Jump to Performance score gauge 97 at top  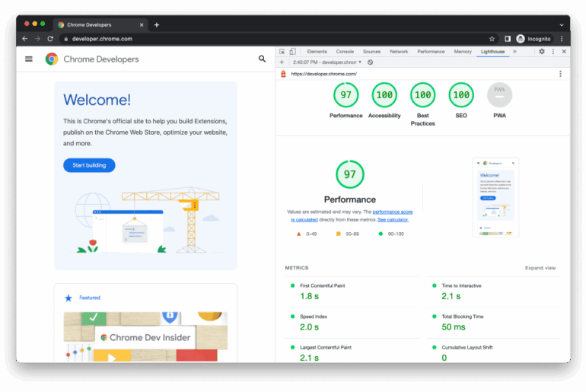(346, 95)
